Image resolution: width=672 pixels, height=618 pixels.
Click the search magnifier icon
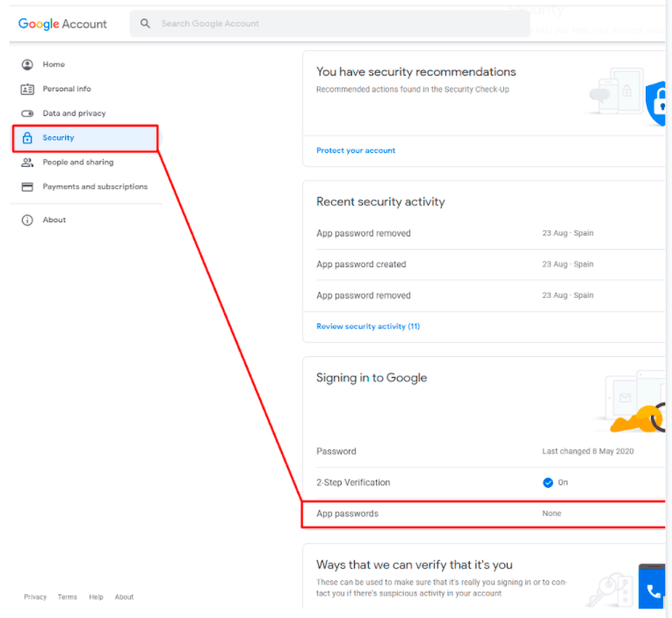click(146, 24)
